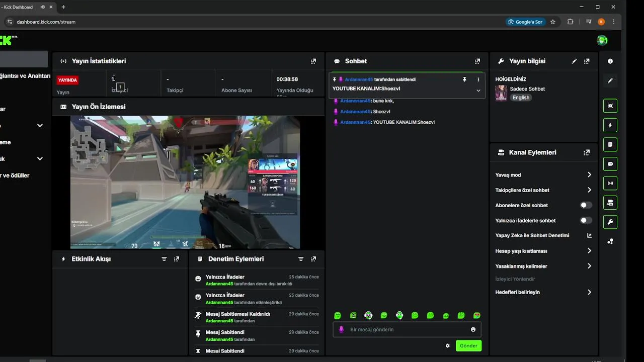Open the profile avatar at top right

pyautogui.click(x=602, y=40)
